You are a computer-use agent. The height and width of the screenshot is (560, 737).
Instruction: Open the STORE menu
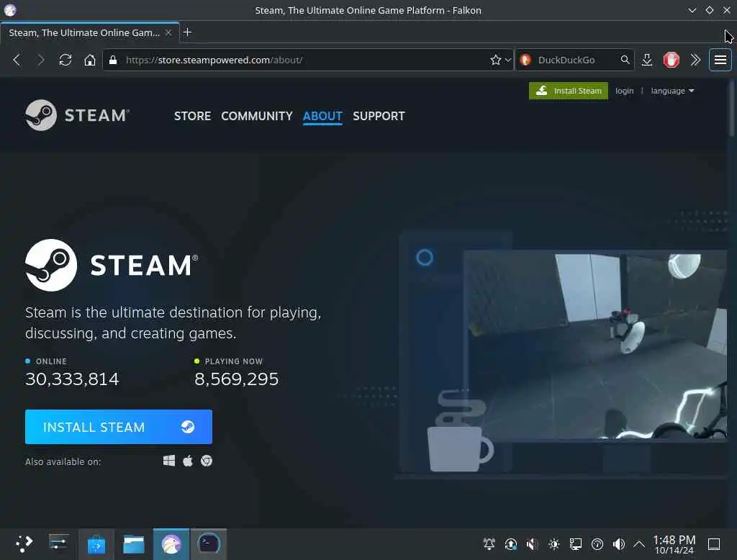(192, 116)
